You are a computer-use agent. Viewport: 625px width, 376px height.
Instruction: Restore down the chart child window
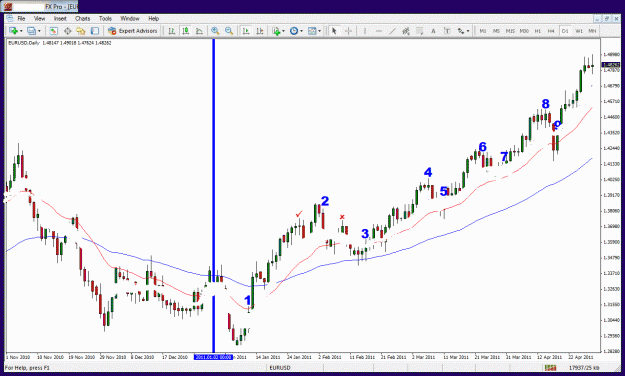coord(607,19)
